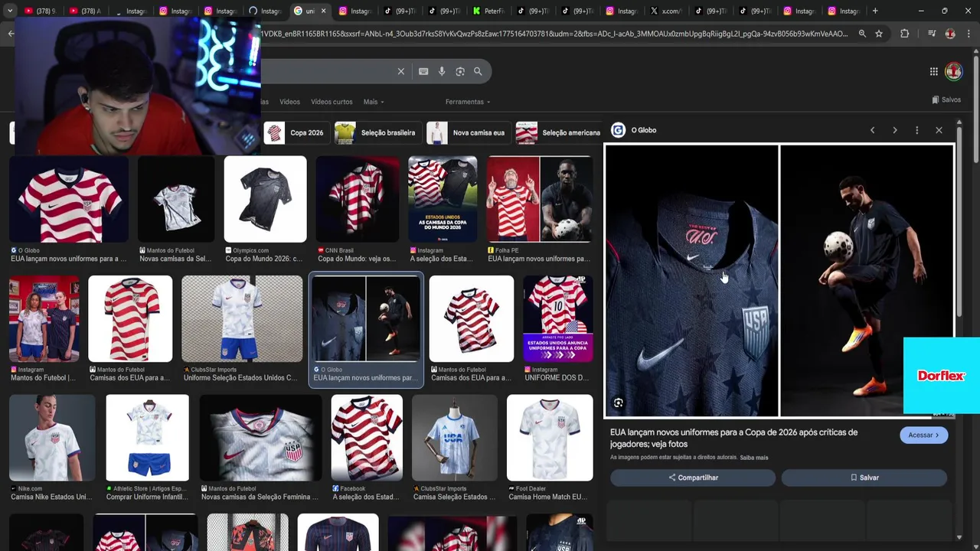
Task: Open the Google apps grid
Action: click(x=933, y=71)
